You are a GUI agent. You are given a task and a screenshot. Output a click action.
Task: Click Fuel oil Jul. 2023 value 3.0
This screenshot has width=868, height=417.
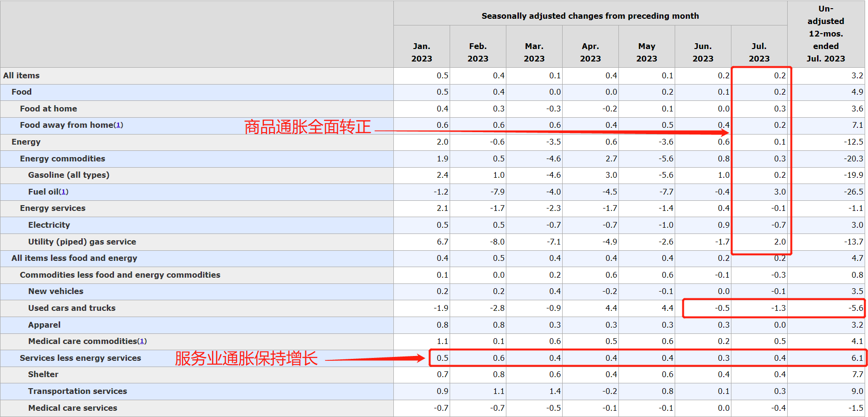[x=780, y=192]
